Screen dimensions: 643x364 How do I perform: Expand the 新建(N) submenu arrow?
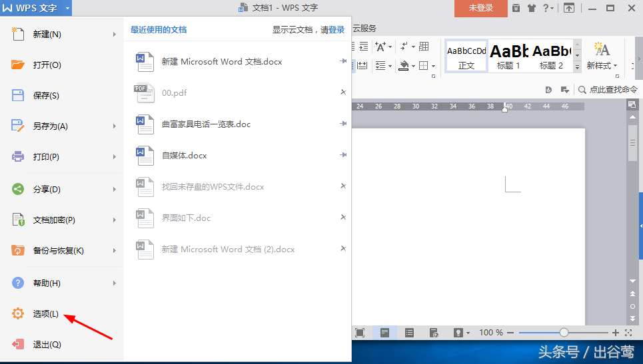coord(115,35)
